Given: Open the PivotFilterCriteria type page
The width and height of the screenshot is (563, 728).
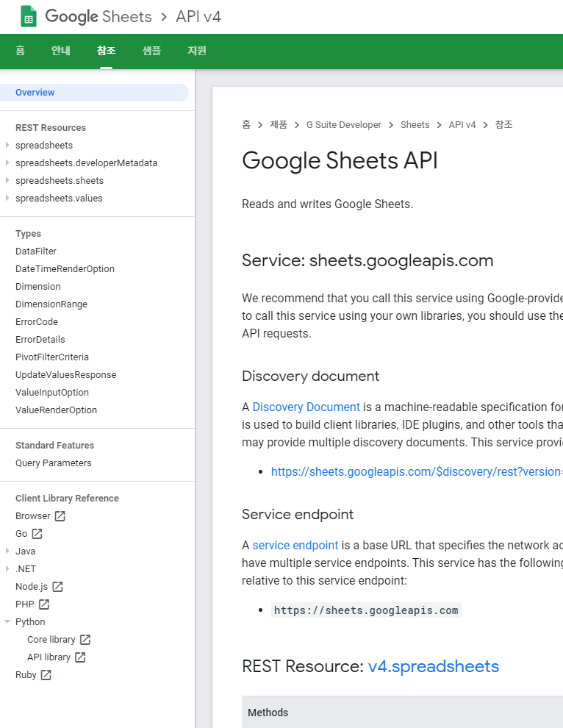Looking at the screenshot, I should (x=52, y=357).
